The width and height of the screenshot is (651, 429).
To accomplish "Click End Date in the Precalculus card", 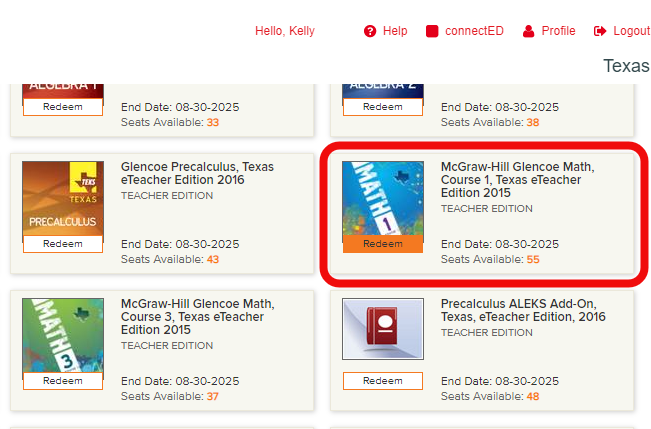I will click(x=180, y=244).
